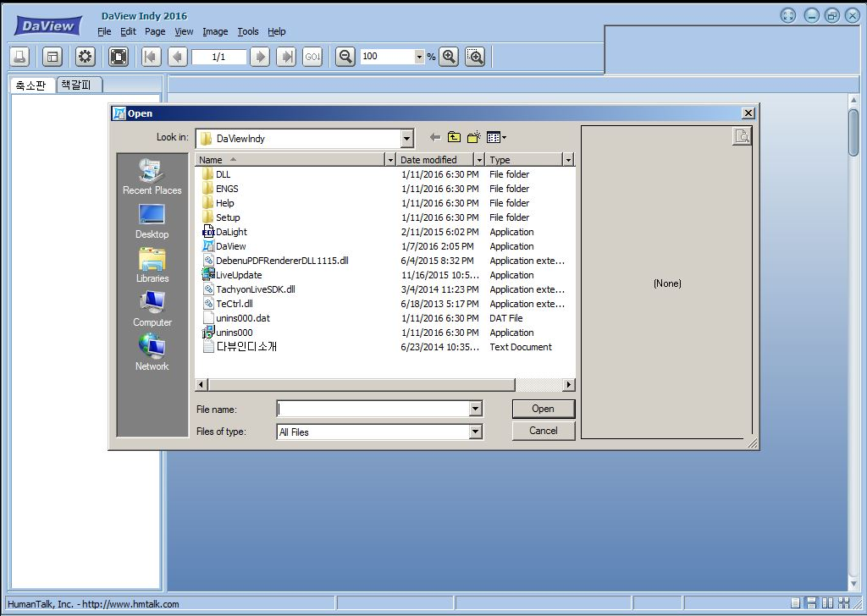The image size is (867, 616).
Task: Go to last page arrow icon
Action: [286, 57]
